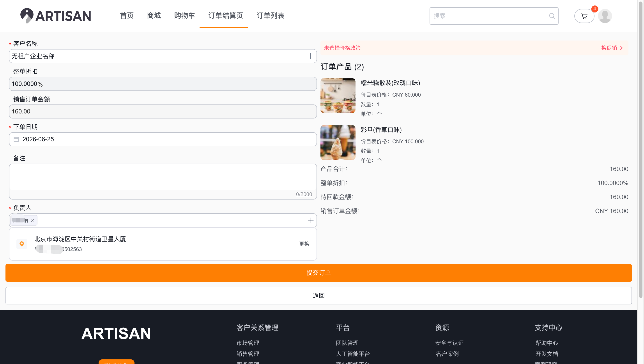Submit order with 提交订单 button

tap(318, 273)
